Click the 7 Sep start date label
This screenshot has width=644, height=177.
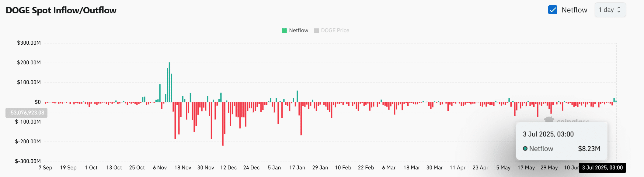[45, 168]
